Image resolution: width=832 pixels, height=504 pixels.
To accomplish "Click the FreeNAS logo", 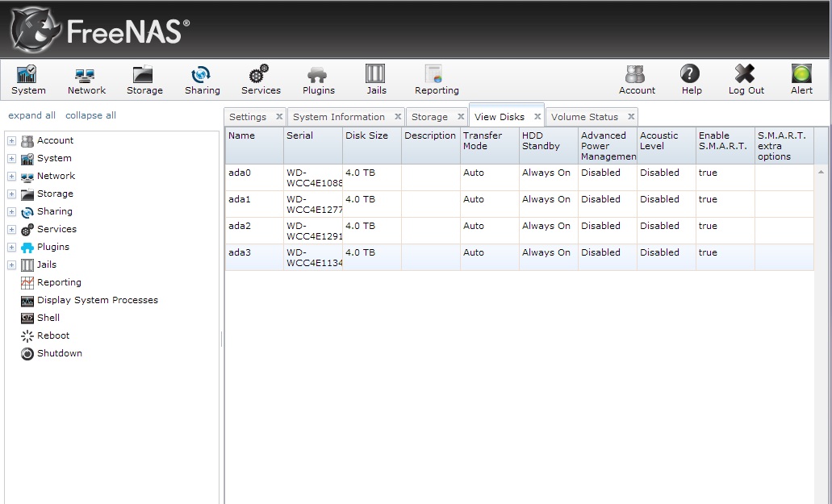I will tap(100, 30).
